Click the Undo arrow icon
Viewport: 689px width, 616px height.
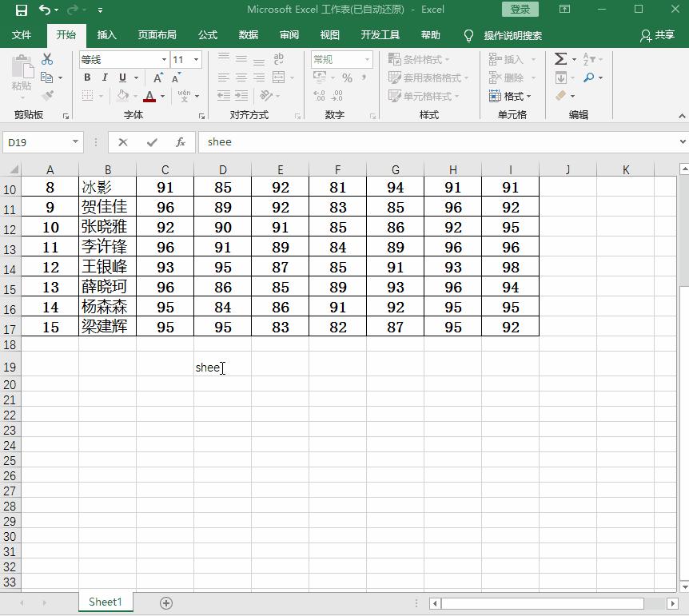pyautogui.click(x=45, y=10)
